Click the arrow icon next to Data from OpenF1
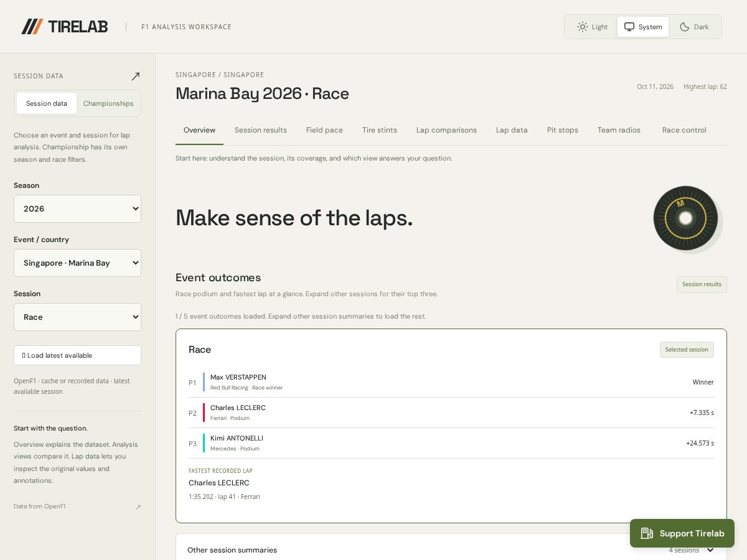Image resolution: width=747 pixels, height=560 pixels. click(138, 507)
